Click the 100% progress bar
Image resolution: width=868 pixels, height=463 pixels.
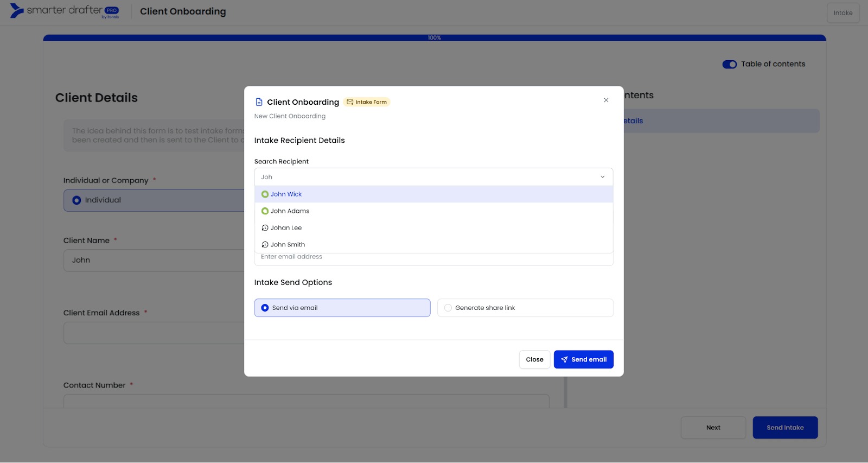434,38
